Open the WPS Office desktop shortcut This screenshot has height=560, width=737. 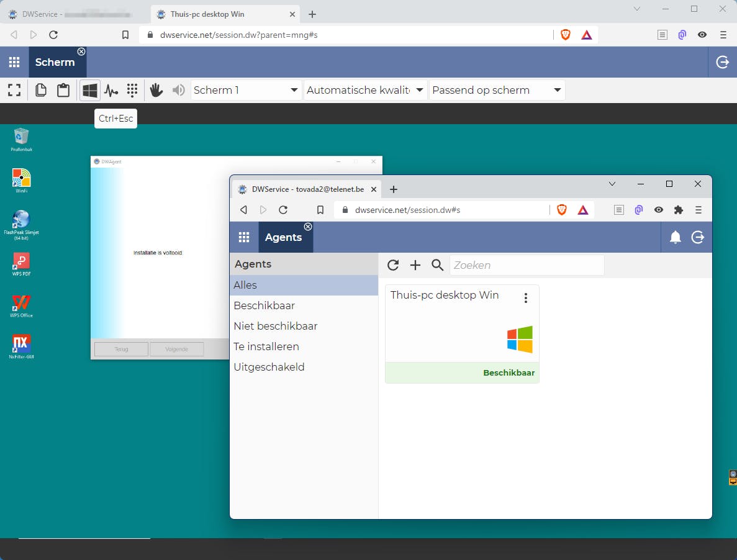pyautogui.click(x=21, y=306)
